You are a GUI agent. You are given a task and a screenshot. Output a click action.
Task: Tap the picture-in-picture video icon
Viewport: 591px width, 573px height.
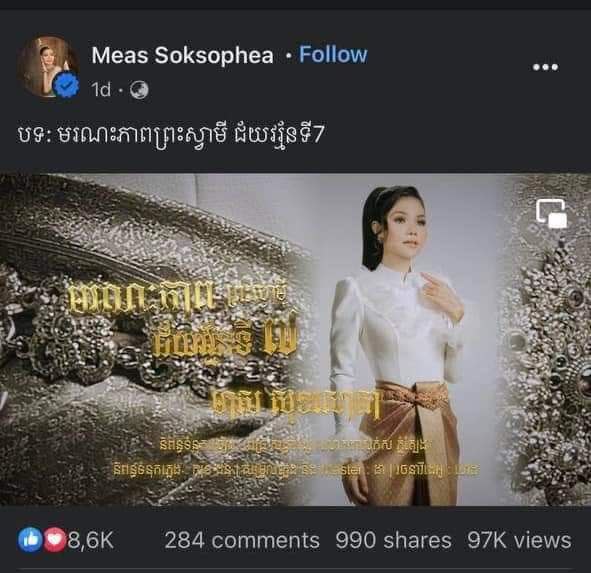[551, 213]
